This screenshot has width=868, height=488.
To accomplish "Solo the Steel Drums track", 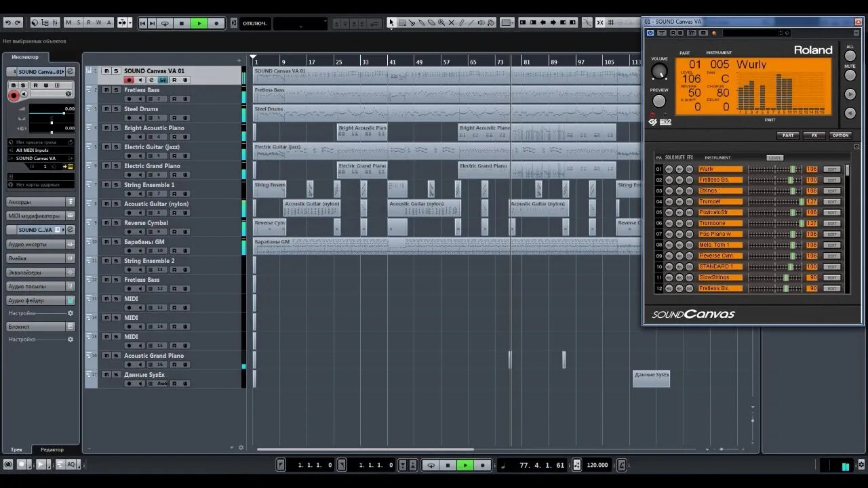I will (115, 108).
